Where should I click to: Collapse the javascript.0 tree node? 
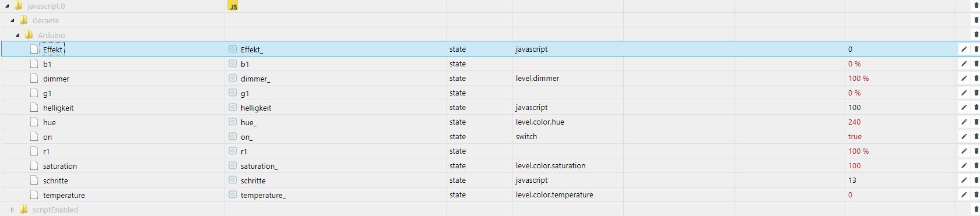point(7,6)
